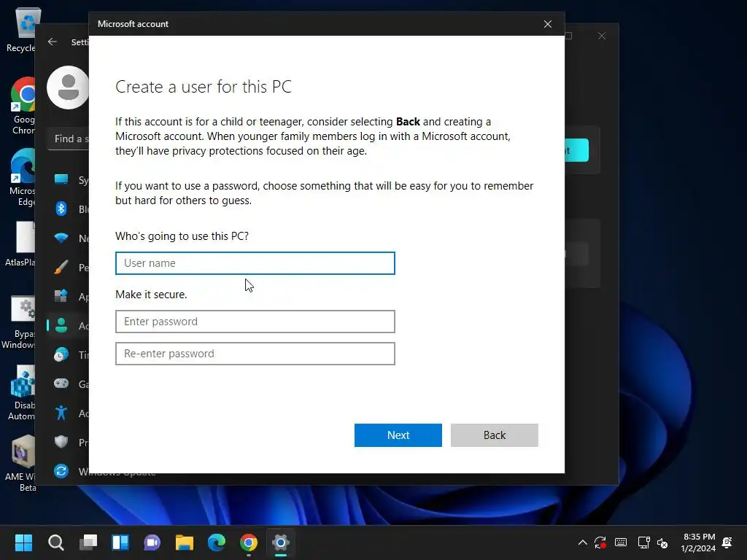Close the Microsoft account dialog
This screenshot has width=747, height=560.
click(548, 24)
